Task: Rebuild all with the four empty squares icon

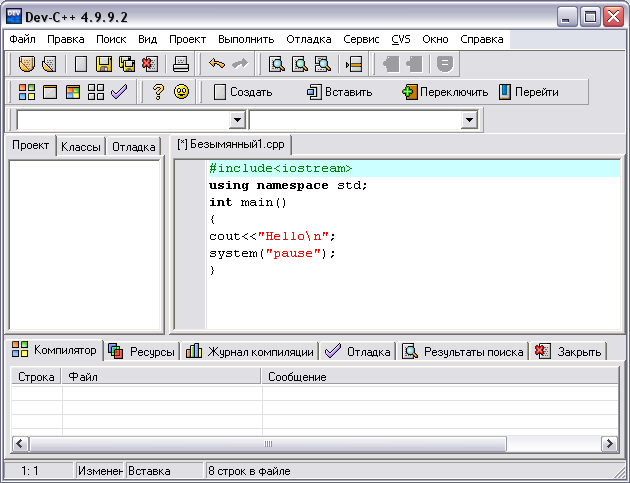Action: click(x=96, y=92)
